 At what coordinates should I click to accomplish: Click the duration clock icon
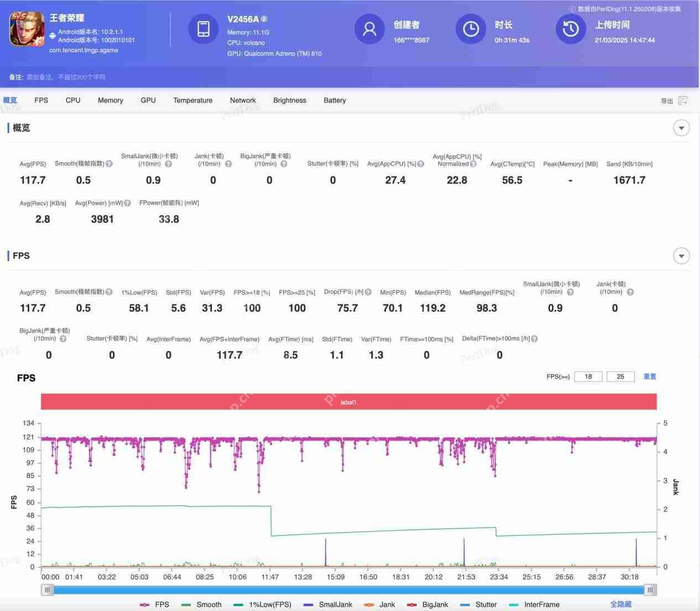point(470,29)
